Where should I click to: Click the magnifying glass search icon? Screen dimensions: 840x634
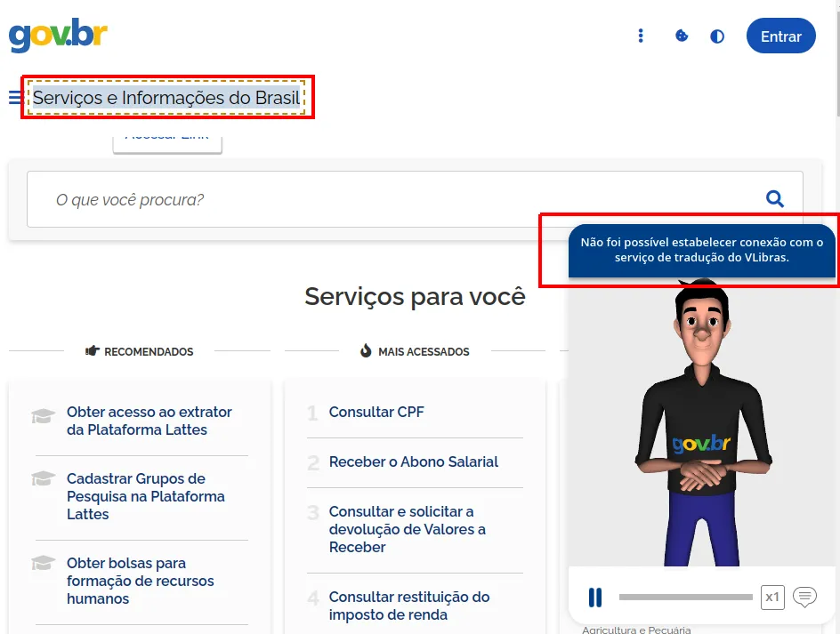(775, 198)
